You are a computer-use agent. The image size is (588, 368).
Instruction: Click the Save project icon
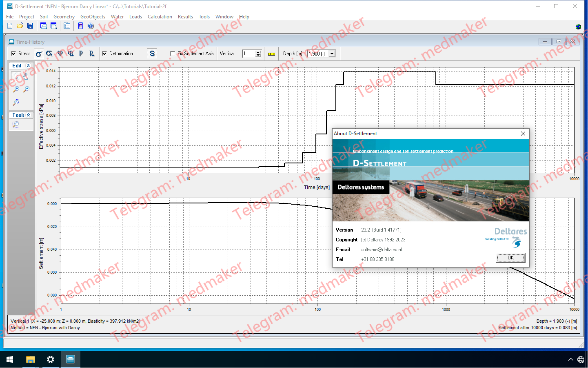click(x=30, y=26)
